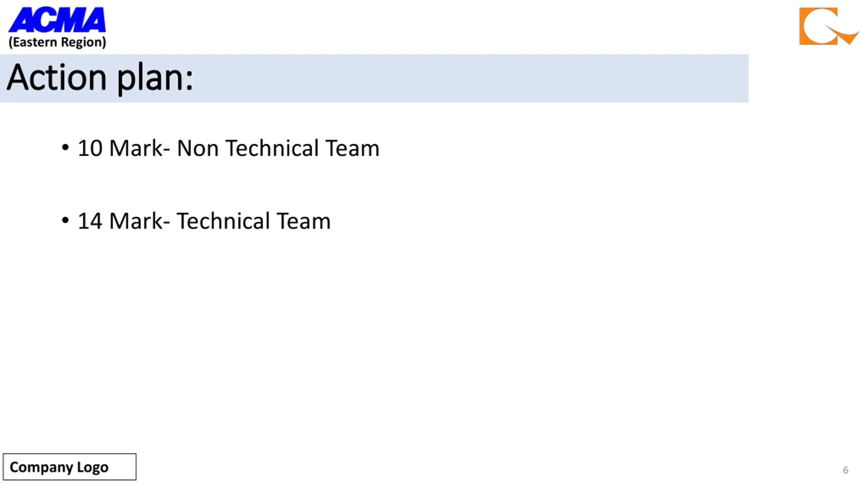Click the number 14 in second bullet
The height and width of the screenshot is (488, 868).
tap(90, 221)
